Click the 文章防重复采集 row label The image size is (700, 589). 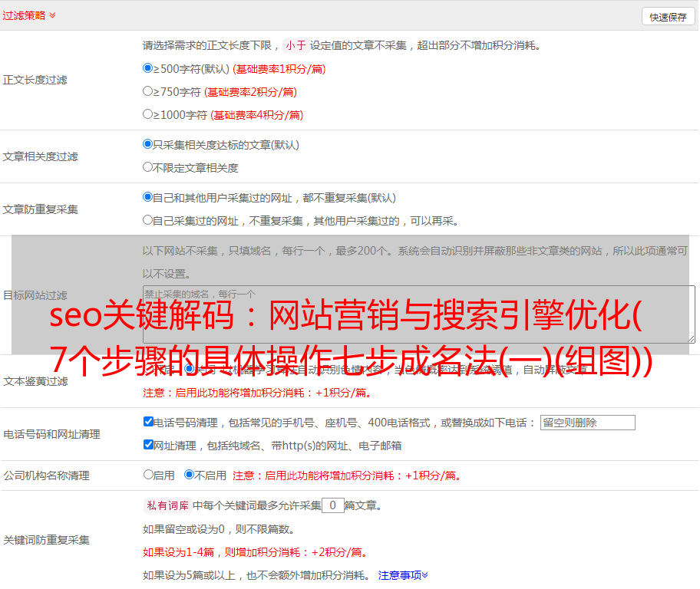click(x=40, y=209)
